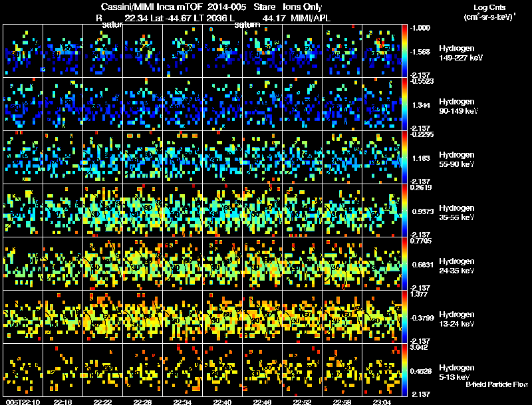Click the color bar for Hydrogen 13-24 keV

pyautogui.click(x=405, y=317)
